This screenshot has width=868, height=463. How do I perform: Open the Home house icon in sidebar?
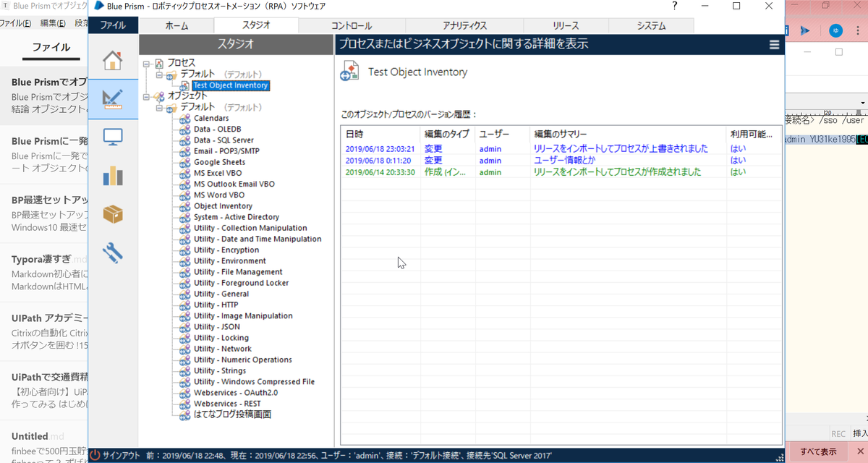(112, 60)
